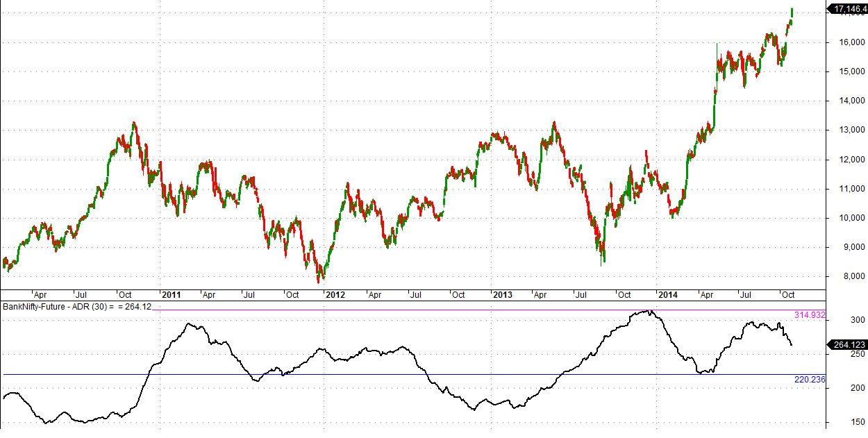
Task: Click the divider between price and ADR panes
Action: tap(417, 301)
